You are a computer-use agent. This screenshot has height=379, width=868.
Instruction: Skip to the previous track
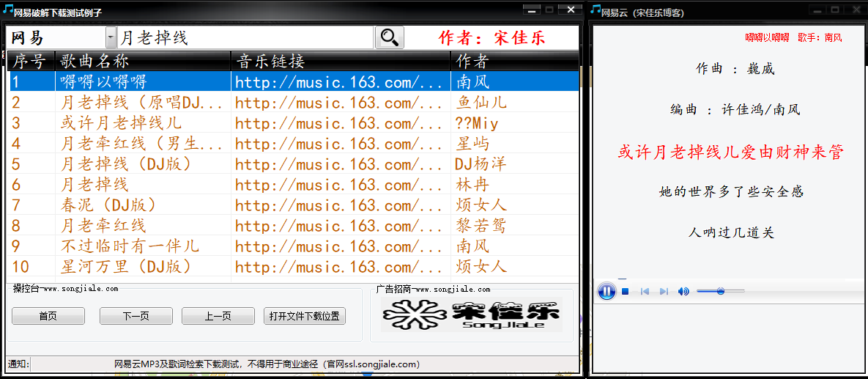[x=645, y=292]
